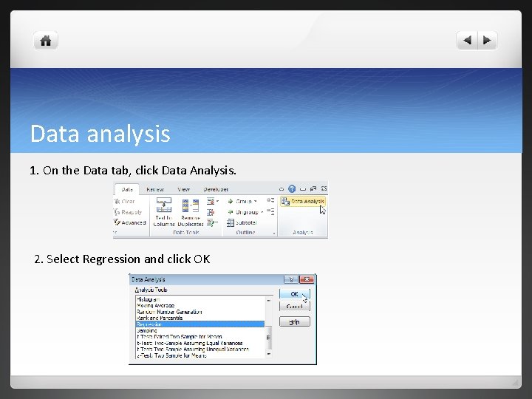Screen dimensions: 532x399
Task: Click the Text to Columns icon
Action: pyautogui.click(x=164, y=205)
